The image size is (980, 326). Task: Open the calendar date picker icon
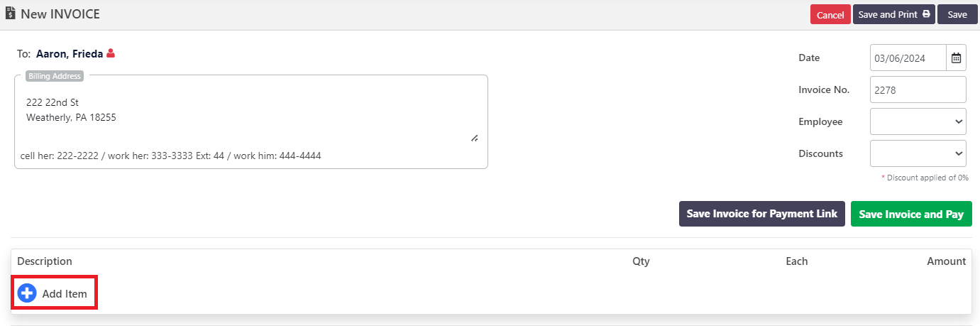pyautogui.click(x=956, y=58)
